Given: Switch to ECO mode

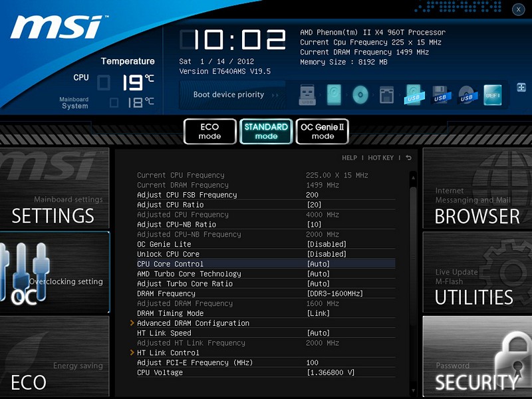Looking at the screenshot, I should [x=209, y=131].
